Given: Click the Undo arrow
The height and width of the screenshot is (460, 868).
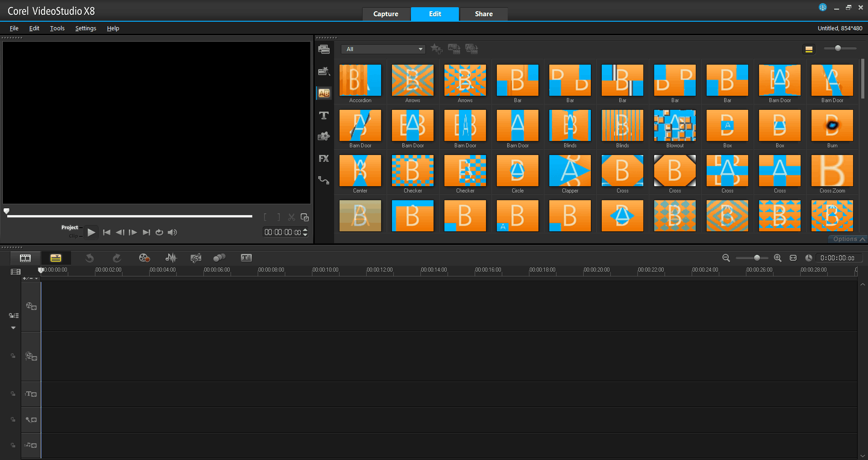Looking at the screenshot, I should [90, 258].
